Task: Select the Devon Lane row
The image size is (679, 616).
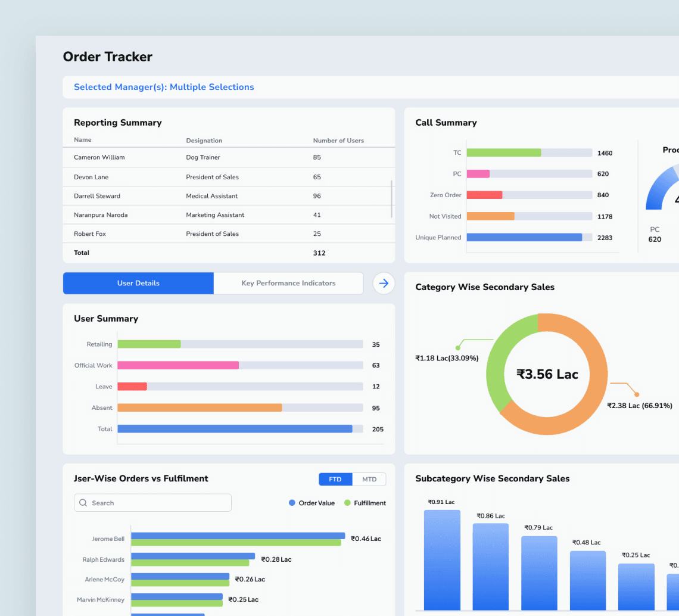Action: click(229, 177)
